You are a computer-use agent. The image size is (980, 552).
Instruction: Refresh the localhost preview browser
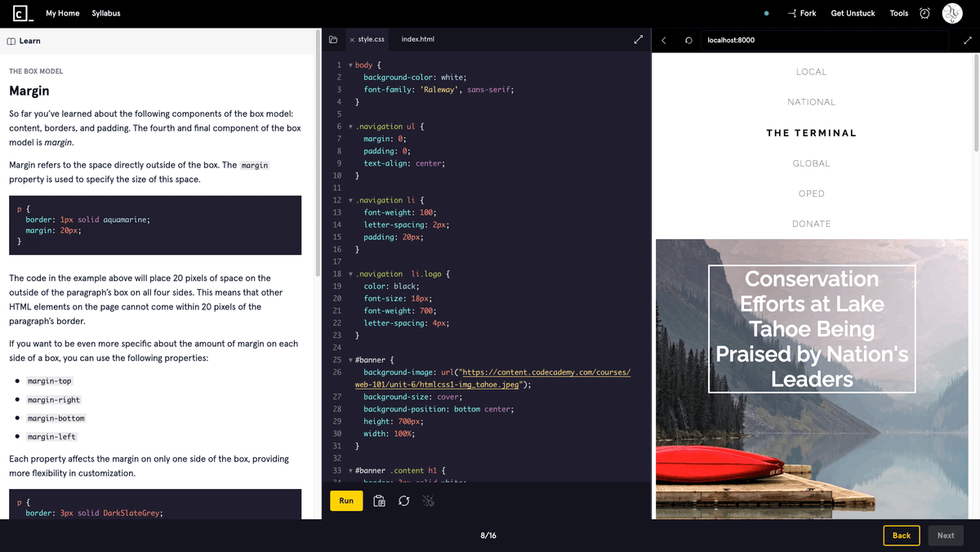[688, 40]
